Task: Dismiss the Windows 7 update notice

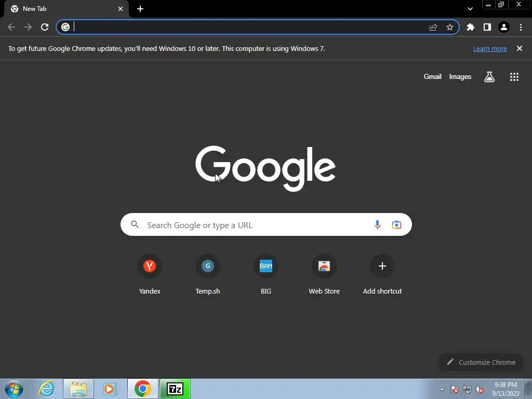Action: click(520, 48)
